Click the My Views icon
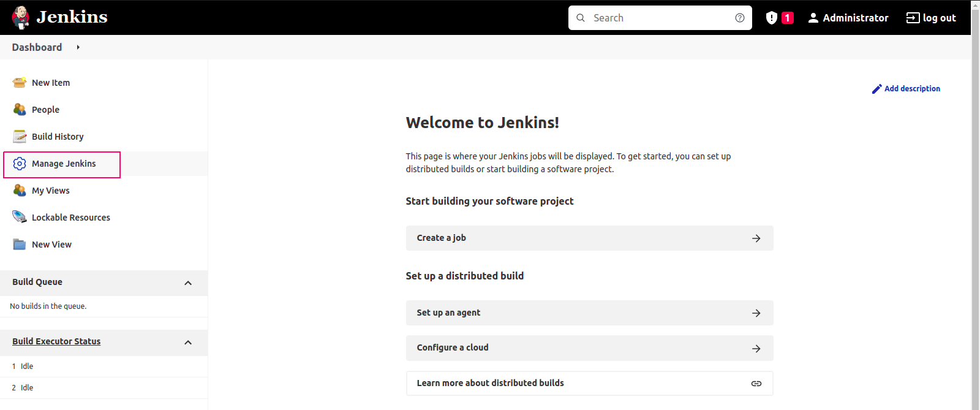This screenshot has width=980, height=410. (20, 191)
